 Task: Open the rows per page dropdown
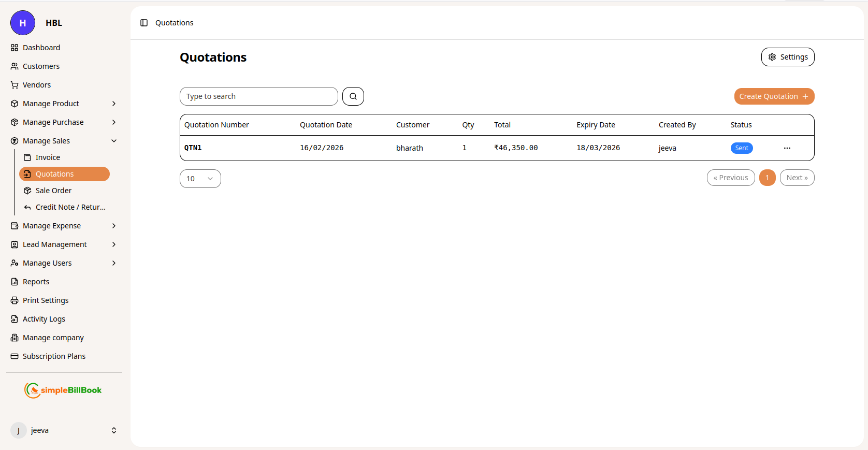coord(200,179)
